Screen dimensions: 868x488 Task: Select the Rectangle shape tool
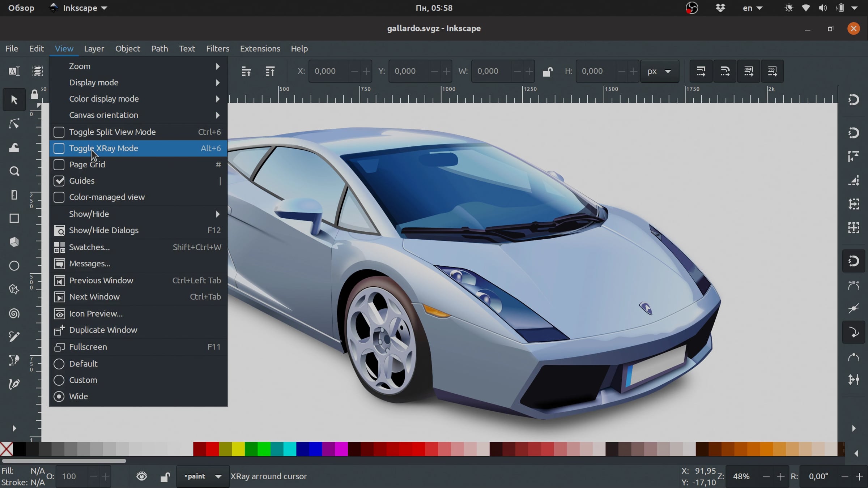click(x=14, y=218)
